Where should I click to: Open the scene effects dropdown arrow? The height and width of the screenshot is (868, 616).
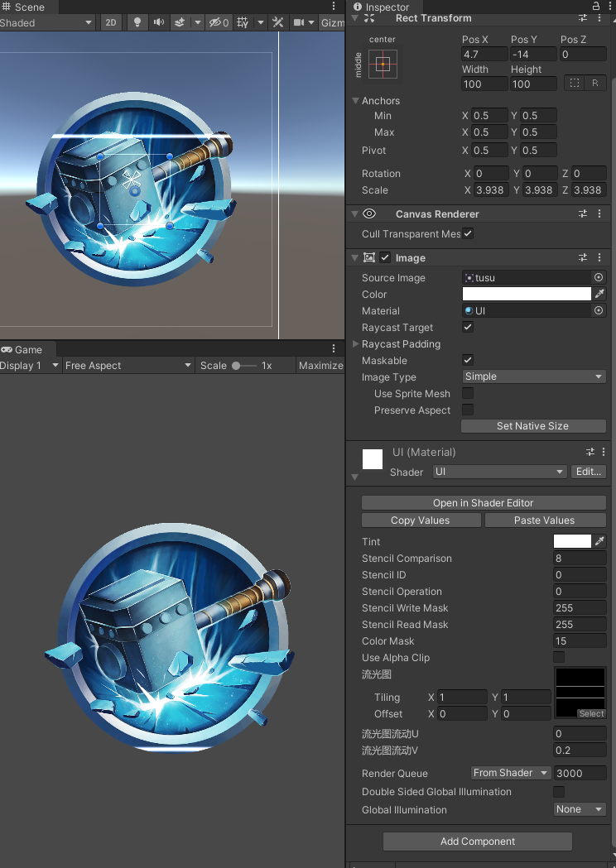tap(198, 22)
